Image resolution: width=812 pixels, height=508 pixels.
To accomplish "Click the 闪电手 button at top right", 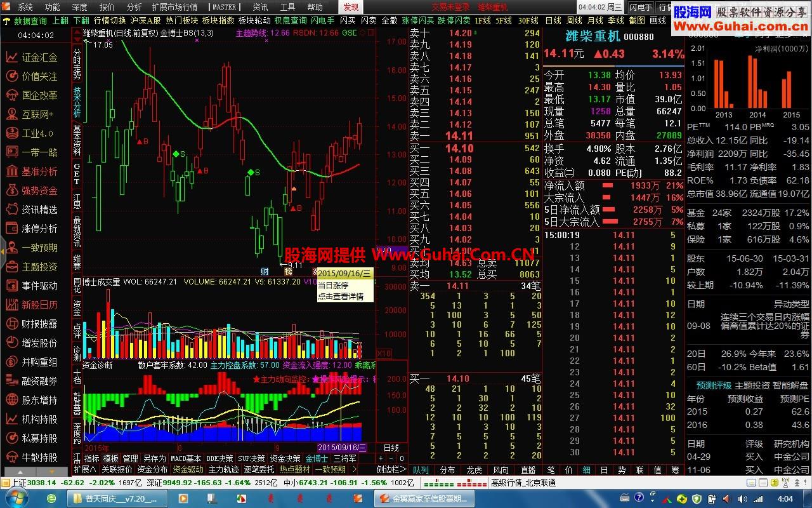I will (641, 7).
